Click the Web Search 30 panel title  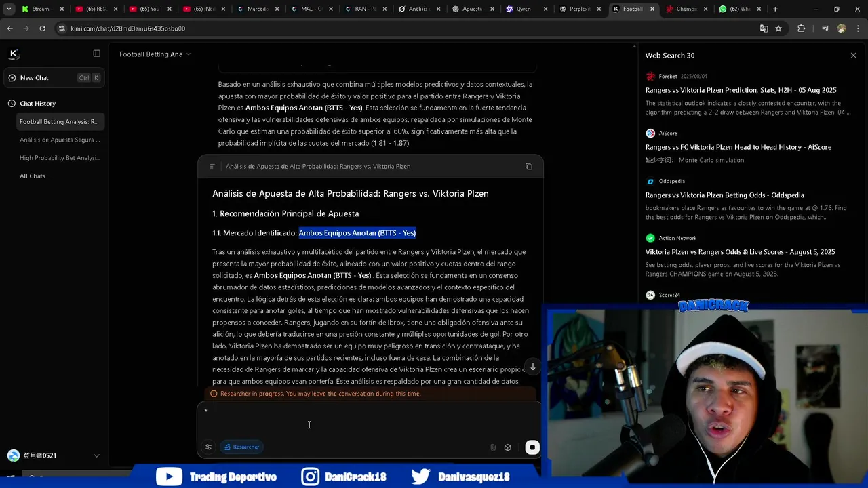[670, 56]
